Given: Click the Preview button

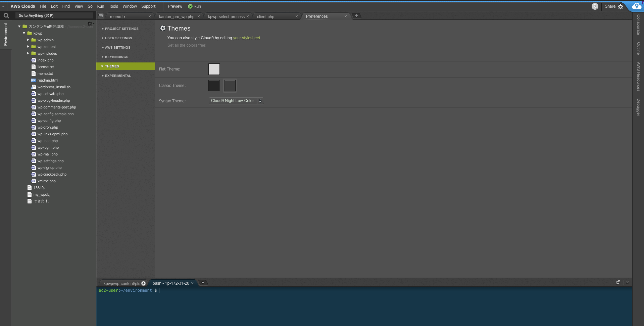Looking at the screenshot, I should click(175, 6).
